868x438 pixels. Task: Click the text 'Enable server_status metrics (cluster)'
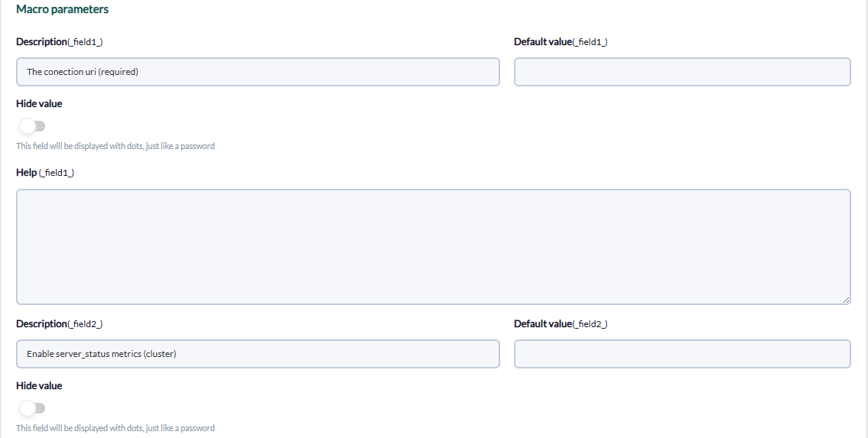coord(101,354)
